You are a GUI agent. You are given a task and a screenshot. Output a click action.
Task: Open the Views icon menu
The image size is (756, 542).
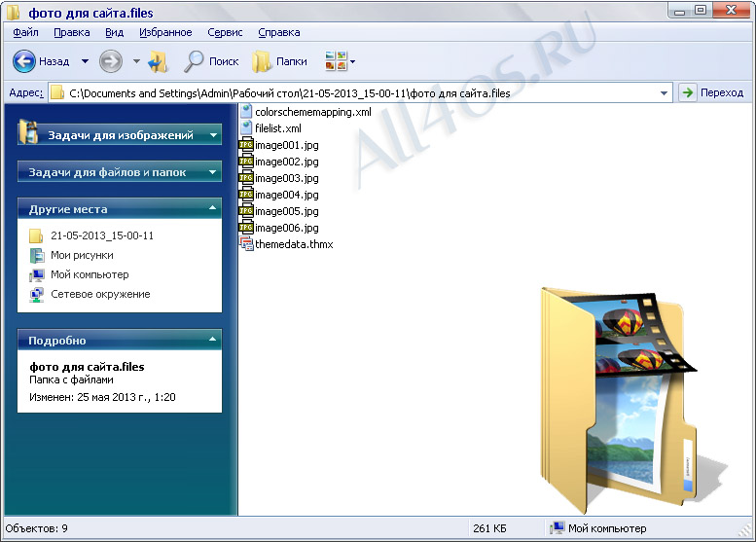pos(341,61)
